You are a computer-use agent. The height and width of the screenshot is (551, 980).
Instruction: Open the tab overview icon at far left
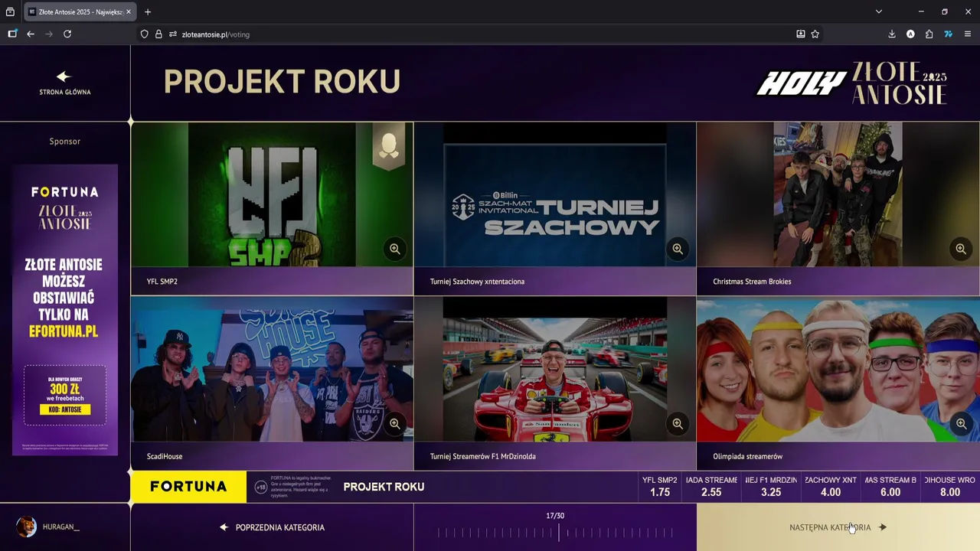click(x=10, y=11)
